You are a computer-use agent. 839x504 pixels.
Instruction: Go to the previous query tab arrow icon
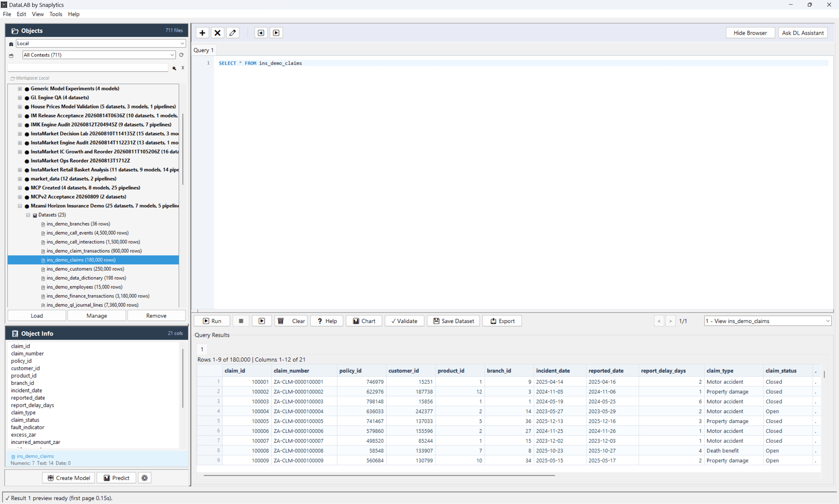coord(261,33)
